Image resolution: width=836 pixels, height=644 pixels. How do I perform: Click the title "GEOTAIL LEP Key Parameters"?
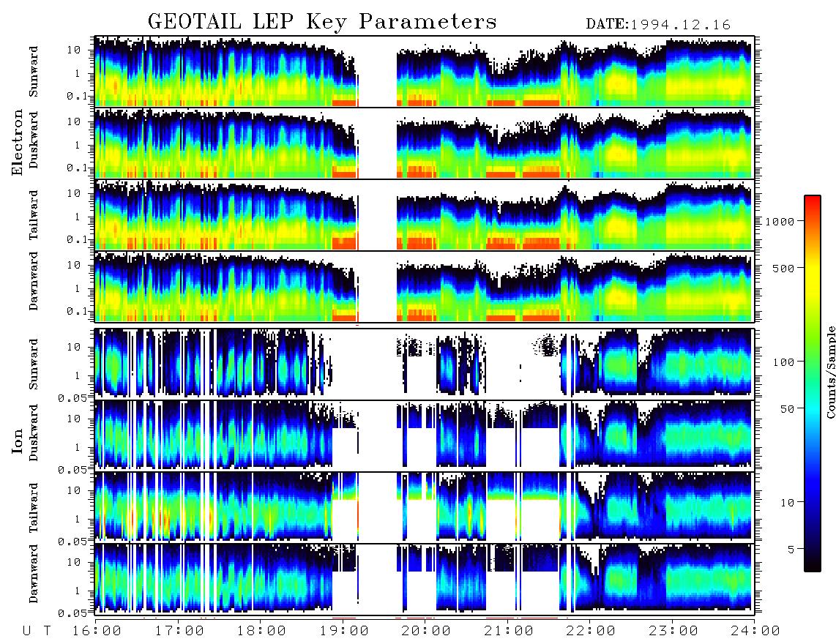[322, 22]
